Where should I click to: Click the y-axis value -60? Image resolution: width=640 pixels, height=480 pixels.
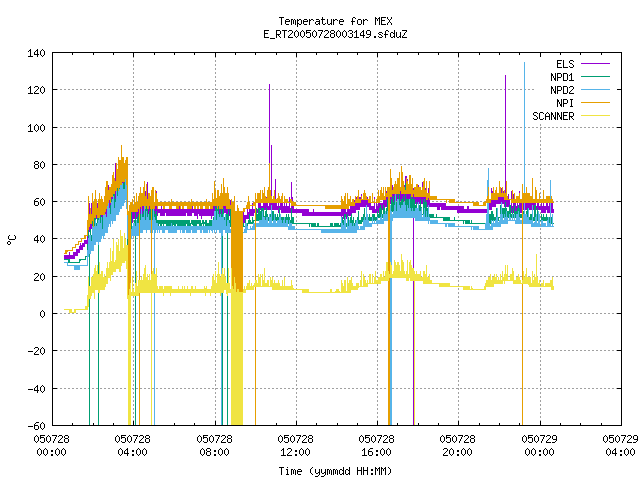pos(36,426)
